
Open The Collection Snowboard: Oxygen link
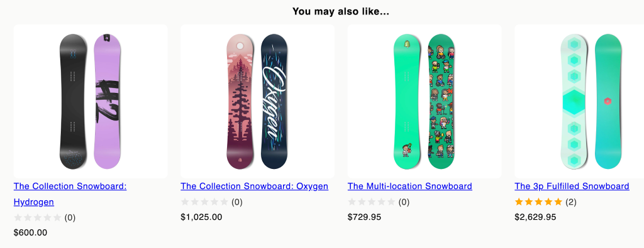coord(254,186)
